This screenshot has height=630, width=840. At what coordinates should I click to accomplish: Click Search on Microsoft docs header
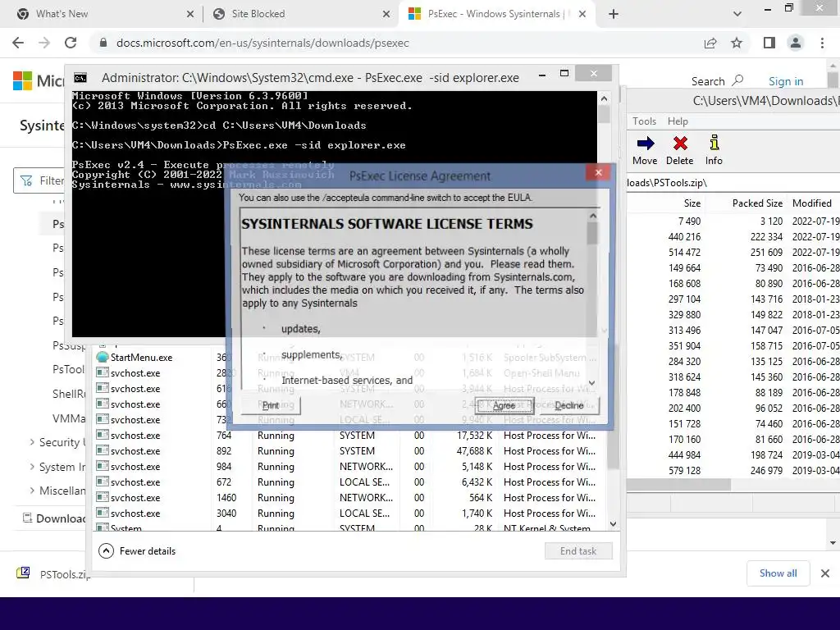coord(717,81)
